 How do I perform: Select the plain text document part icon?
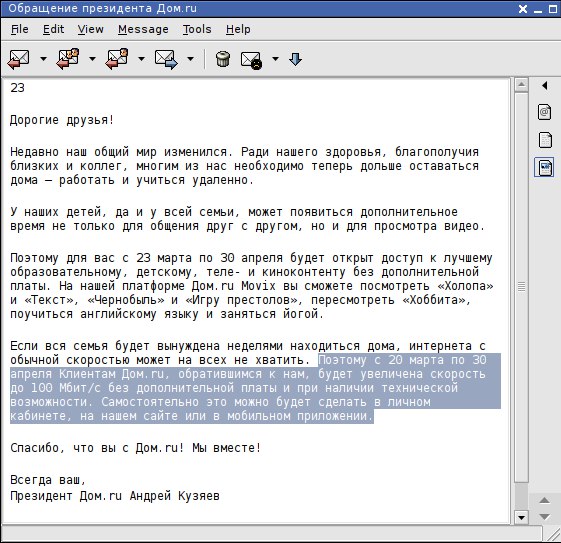pos(545,140)
